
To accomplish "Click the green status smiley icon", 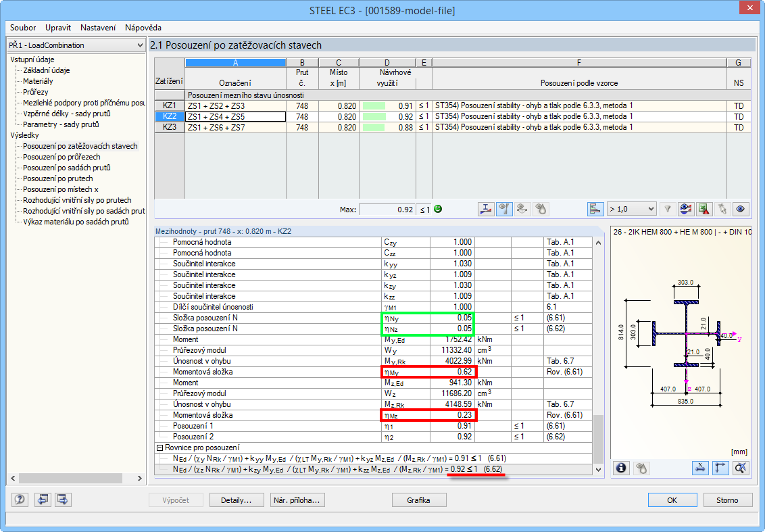I will coord(438,209).
